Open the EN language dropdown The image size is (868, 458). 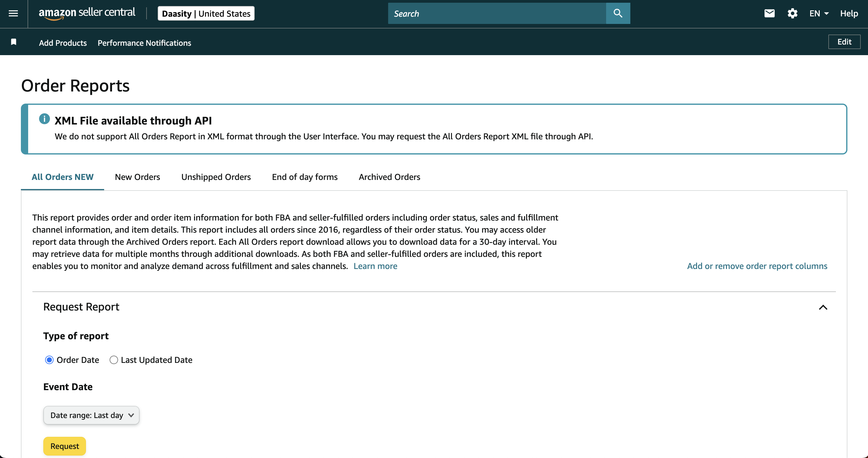819,13
